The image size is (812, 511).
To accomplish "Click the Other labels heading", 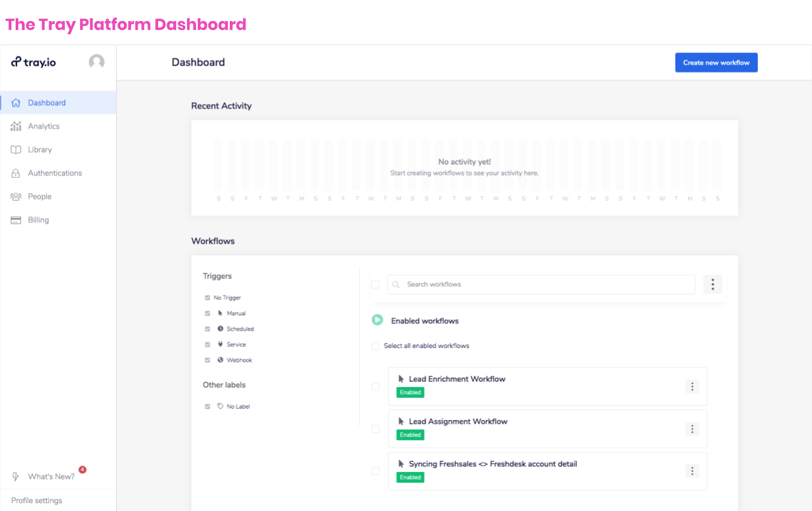I will point(224,385).
